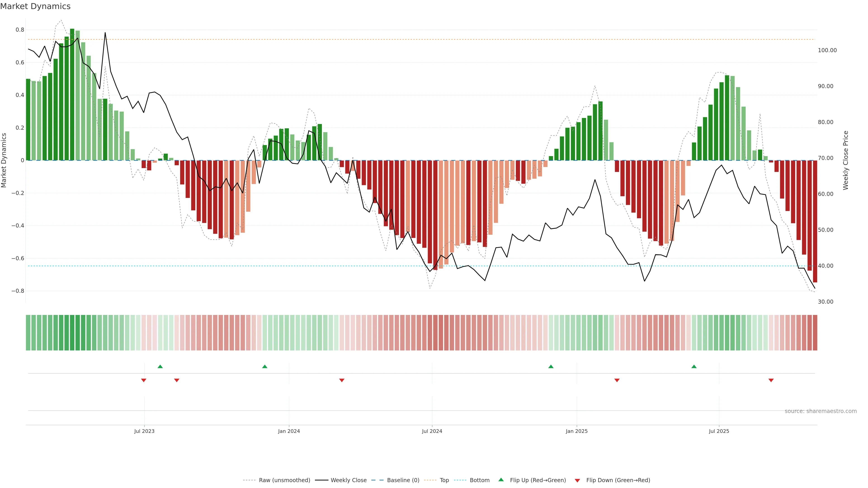The image size is (868, 488).
Task: Click the Bottom legend entry
Action: click(x=479, y=480)
